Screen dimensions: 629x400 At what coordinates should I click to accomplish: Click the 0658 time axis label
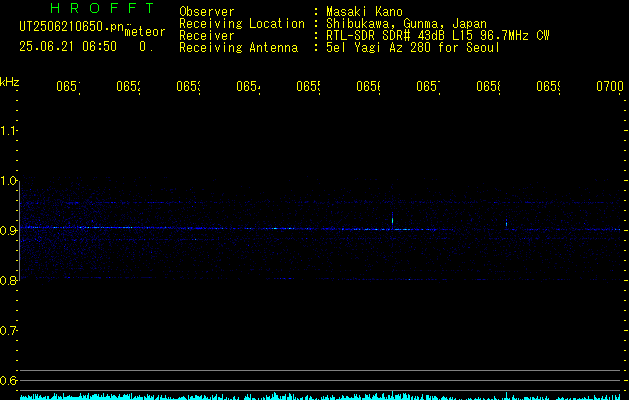488,87
